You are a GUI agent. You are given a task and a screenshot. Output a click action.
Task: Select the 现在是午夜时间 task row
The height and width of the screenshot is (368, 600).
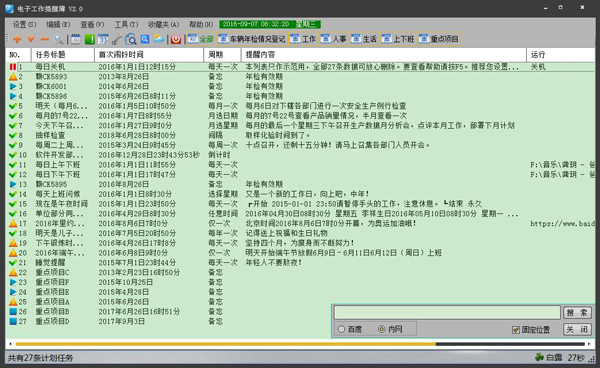(x=300, y=204)
